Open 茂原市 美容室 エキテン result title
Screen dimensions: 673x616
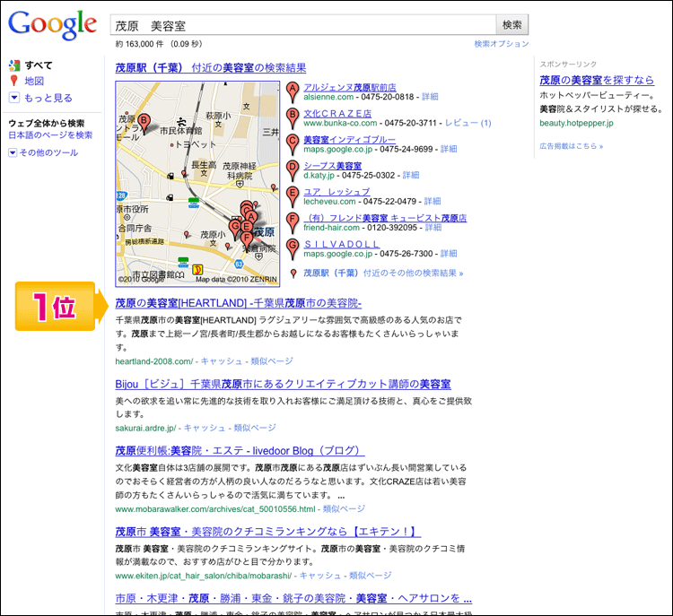[267, 532]
